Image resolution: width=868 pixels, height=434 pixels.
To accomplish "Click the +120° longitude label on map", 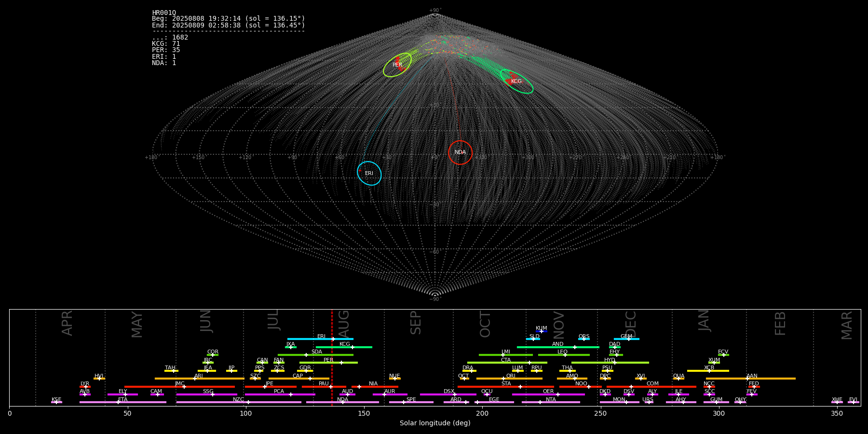I will (x=246, y=157).
